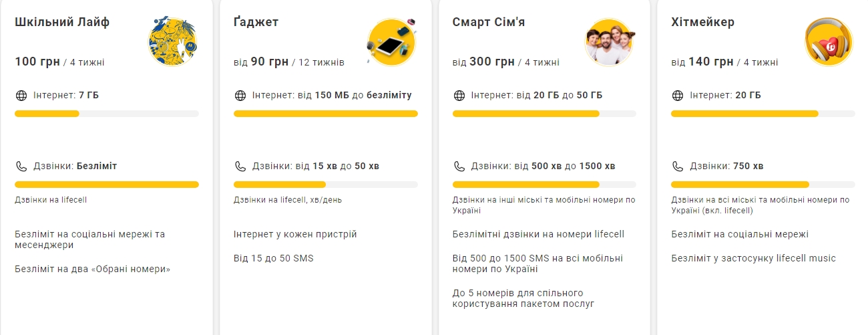Click phone icon in Ґаджет card
The height and width of the screenshot is (335, 868).
point(240,166)
